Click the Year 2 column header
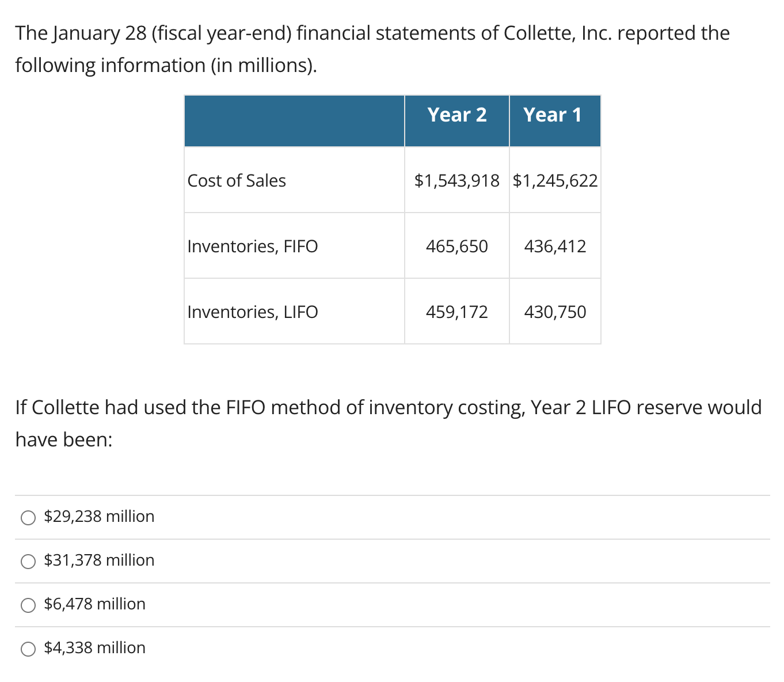Viewport: 784px width, 682px height. tap(456, 115)
